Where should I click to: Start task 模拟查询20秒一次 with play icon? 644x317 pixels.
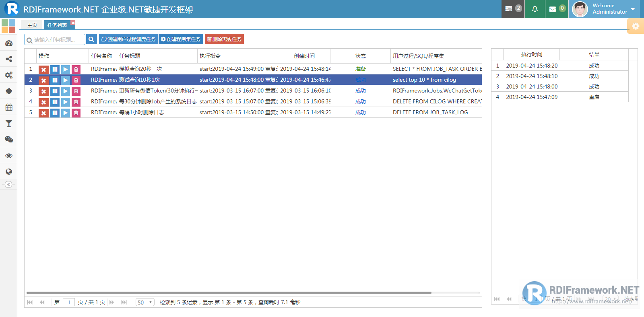65,69
